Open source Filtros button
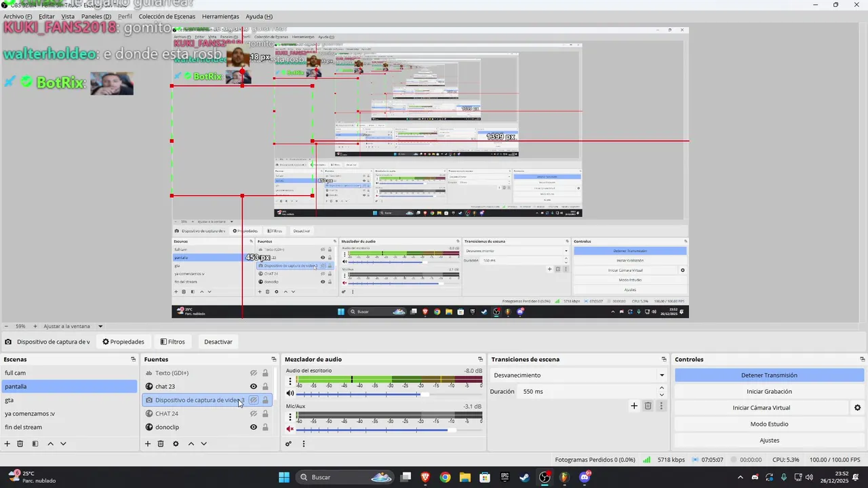 [x=172, y=342]
